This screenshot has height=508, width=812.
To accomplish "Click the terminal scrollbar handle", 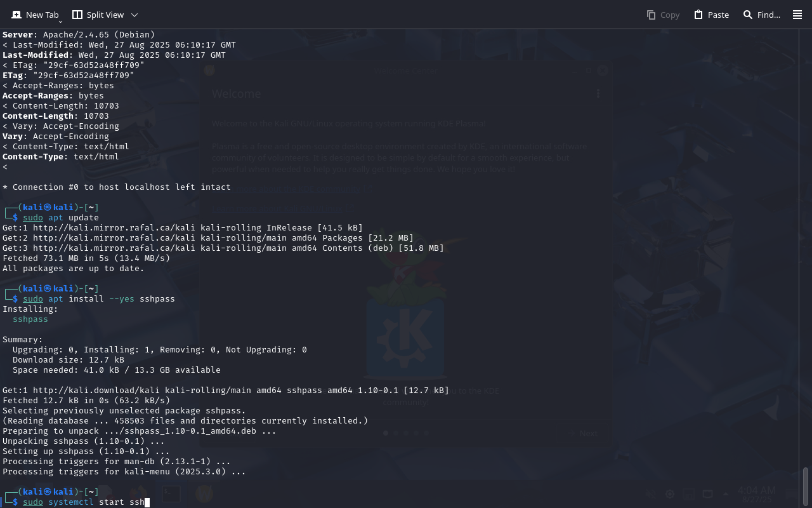I will click(x=806, y=486).
